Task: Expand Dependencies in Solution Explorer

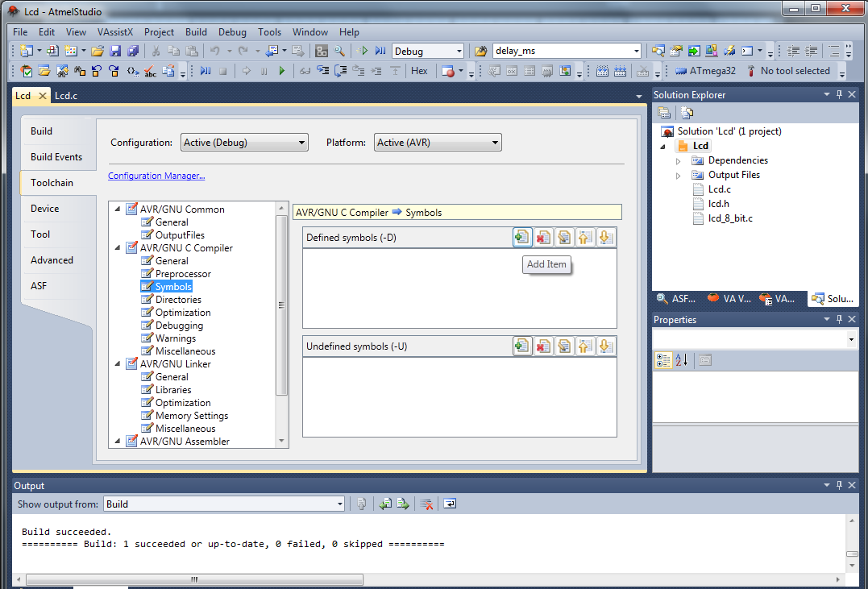Action: point(678,161)
